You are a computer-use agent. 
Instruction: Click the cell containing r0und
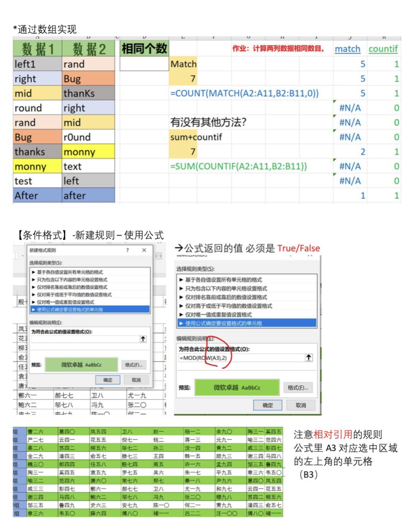point(88,137)
